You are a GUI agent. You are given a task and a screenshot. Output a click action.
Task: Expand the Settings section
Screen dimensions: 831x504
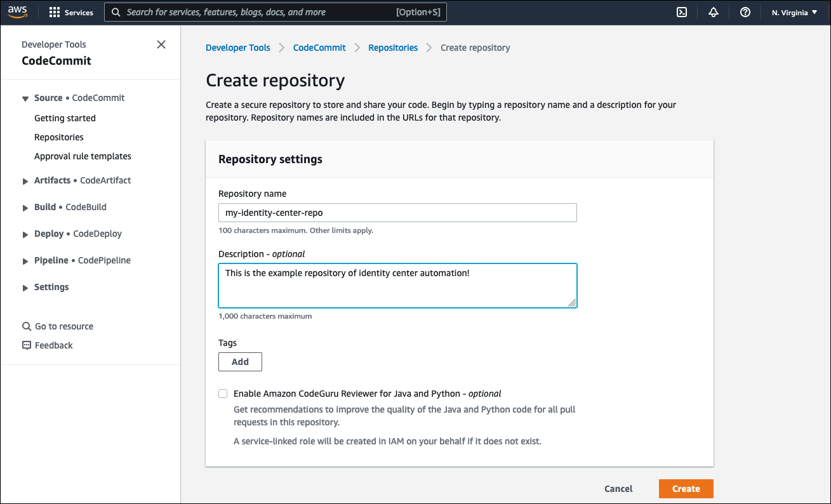pyautogui.click(x=25, y=288)
